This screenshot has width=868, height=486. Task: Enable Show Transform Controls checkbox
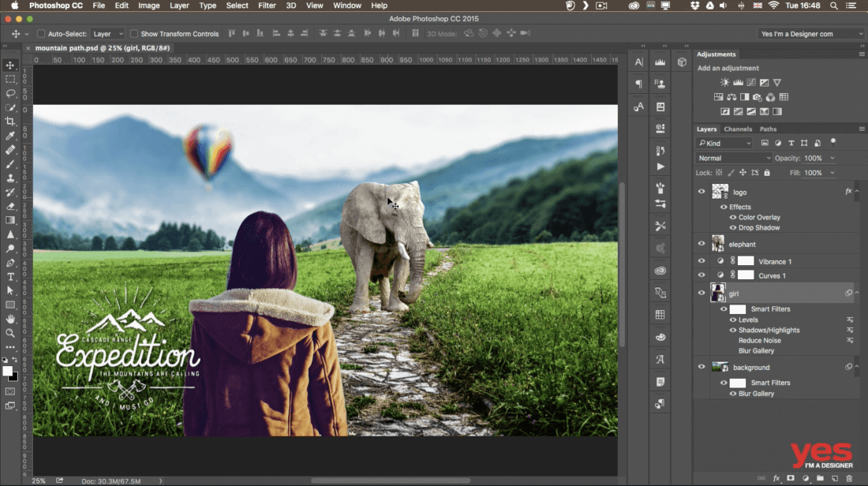click(x=134, y=34)
